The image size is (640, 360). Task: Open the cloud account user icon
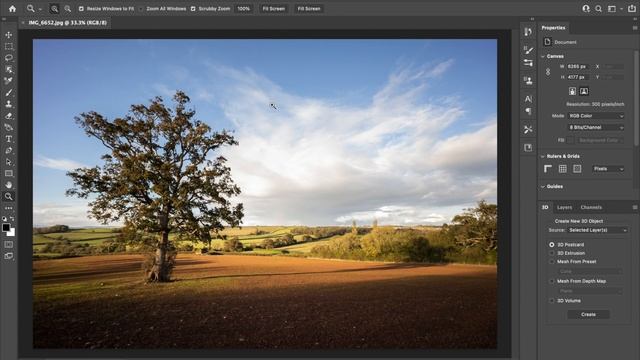click(x=586, y=9)
